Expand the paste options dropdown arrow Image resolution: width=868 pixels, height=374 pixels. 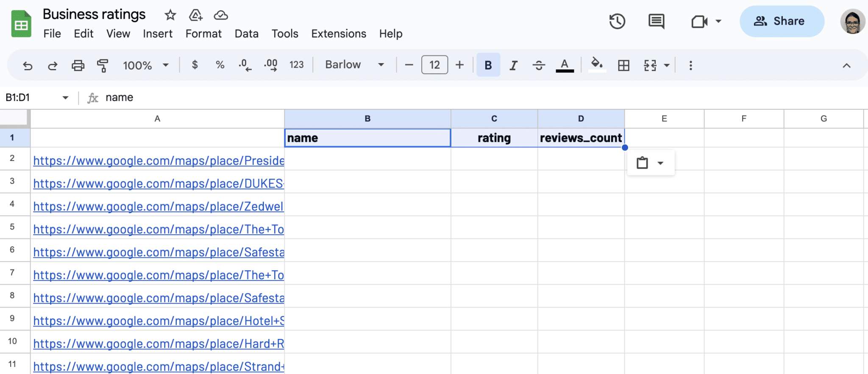(660, 163)
